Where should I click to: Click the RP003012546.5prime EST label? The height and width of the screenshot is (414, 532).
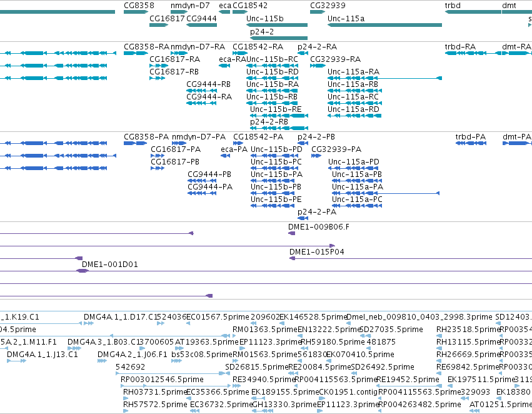(x=162, y=380)
